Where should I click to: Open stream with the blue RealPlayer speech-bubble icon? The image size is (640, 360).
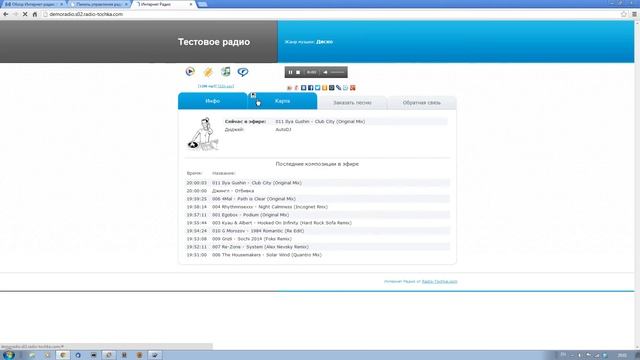tap(243, 72)
